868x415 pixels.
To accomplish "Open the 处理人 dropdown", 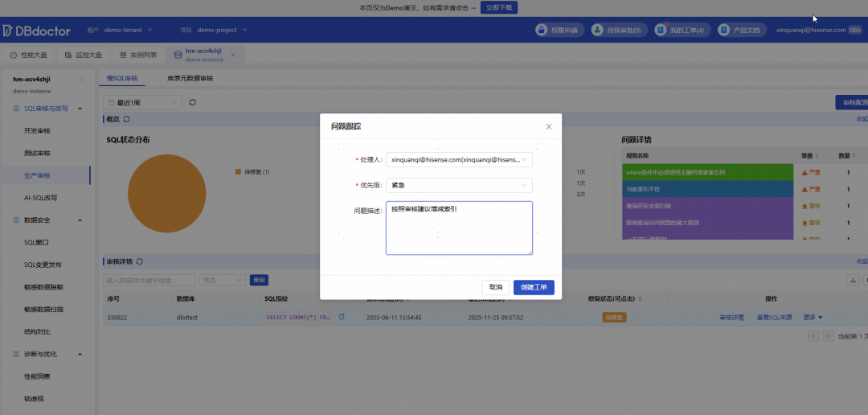I will pyautogui.click(x=459, y=159).
